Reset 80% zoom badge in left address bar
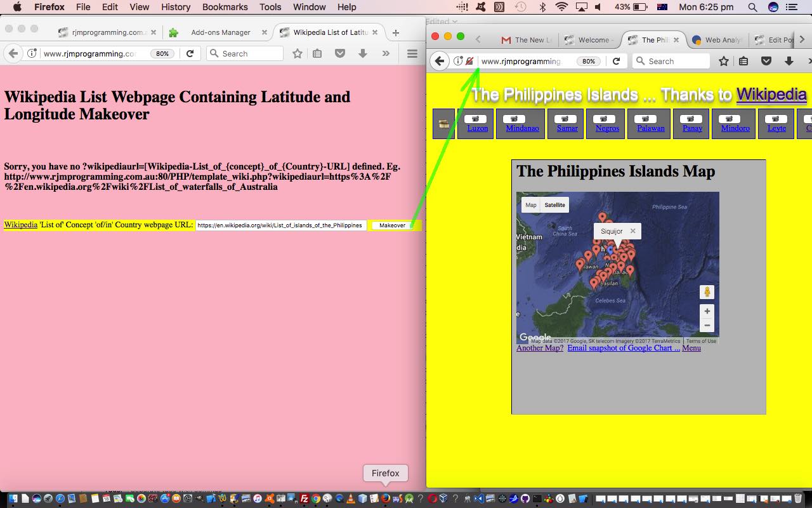Image resolution: width=812 pixels, height=508 pixels. tap(162, 54)
